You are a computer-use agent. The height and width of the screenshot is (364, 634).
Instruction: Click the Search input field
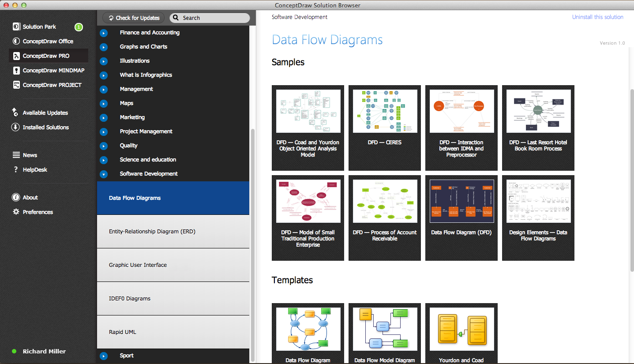coord(210,18)
